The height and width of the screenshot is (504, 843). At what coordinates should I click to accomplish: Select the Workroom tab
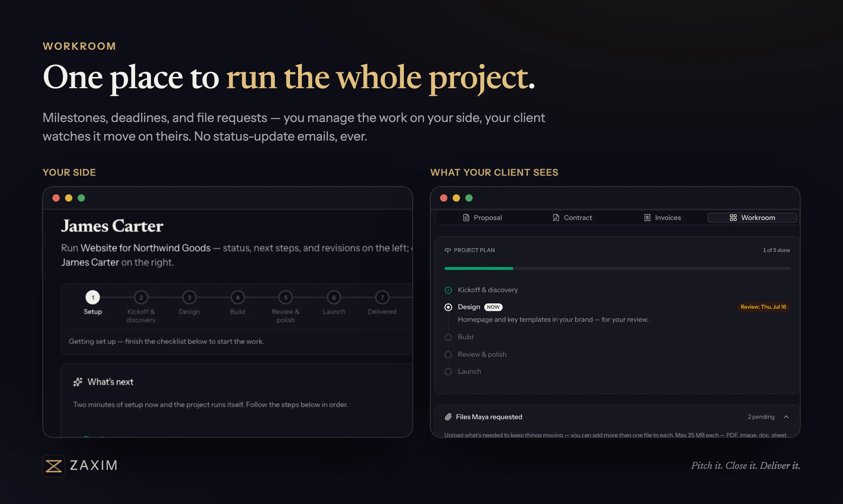752,218
